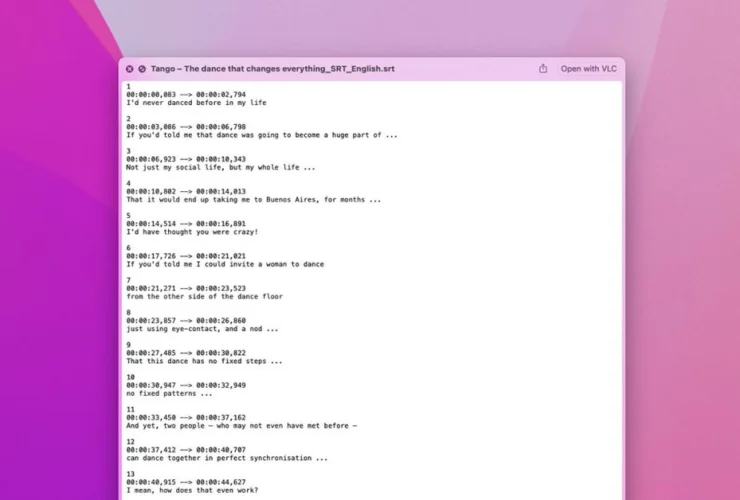740x500 pixels.
Task: Click timestamp 00:00:30,947 --> 00:00:32,949
Action: [186, 385]
